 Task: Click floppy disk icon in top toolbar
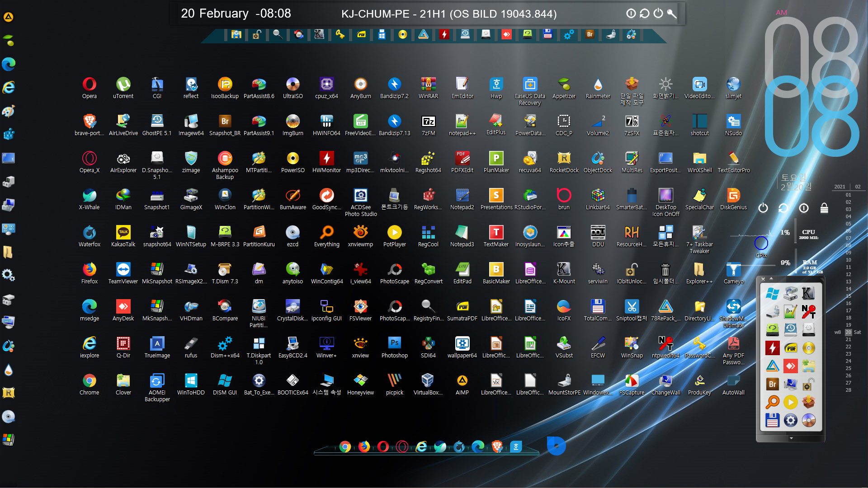click(x=547, y=34)
